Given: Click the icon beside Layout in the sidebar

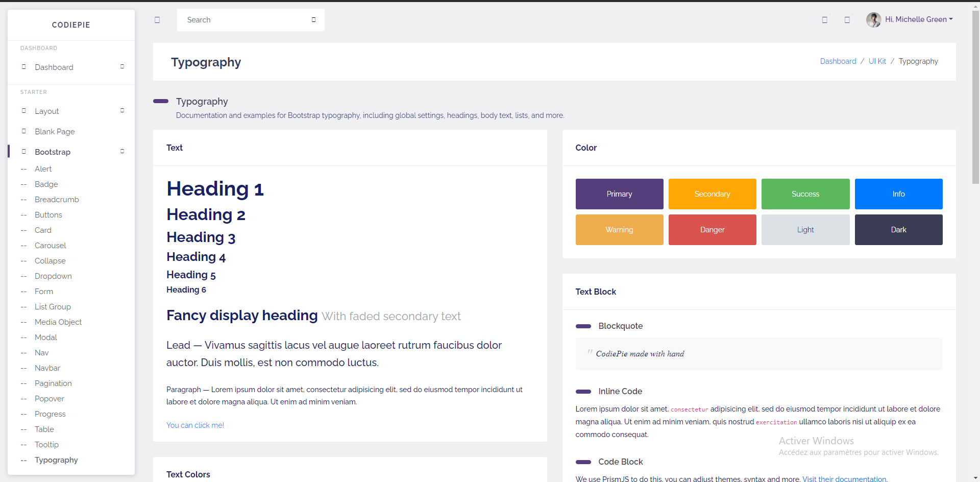Looking at the screenshot, I should coord(24,111).
